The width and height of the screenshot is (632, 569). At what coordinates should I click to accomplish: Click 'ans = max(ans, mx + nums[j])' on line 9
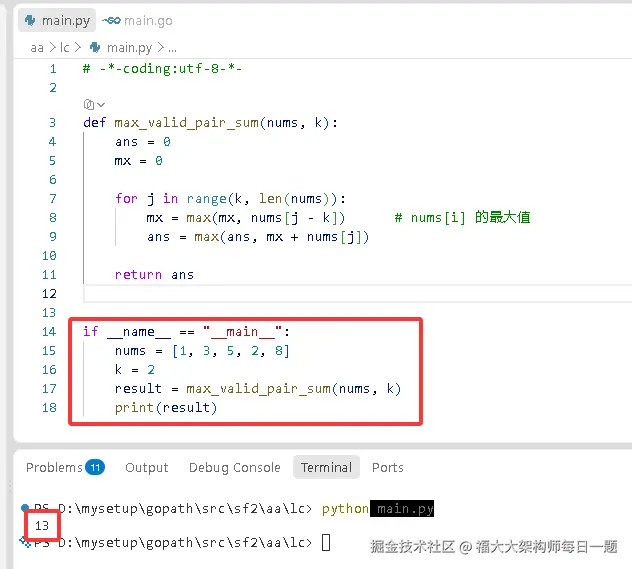[x=258, y=237]
